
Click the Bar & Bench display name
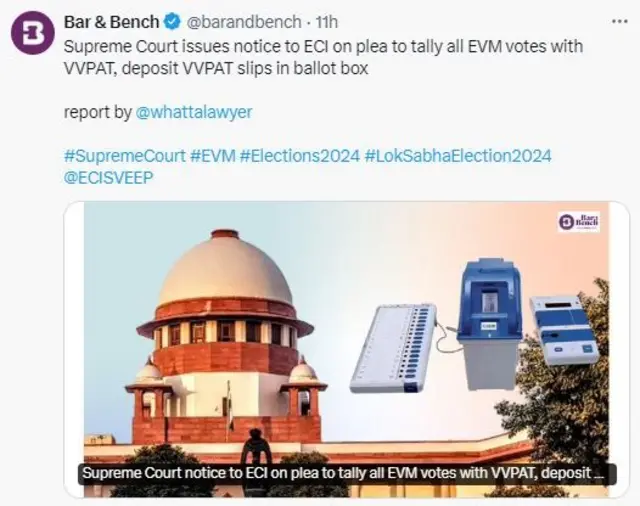tap(113, 22)
